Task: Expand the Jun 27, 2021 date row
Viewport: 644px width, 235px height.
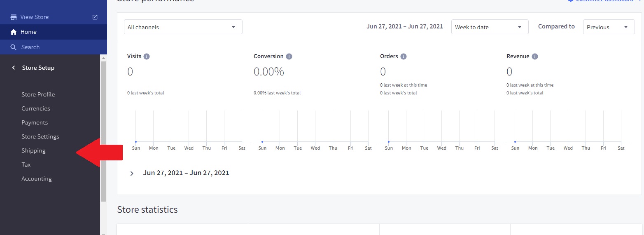Action: click(132, 174)
